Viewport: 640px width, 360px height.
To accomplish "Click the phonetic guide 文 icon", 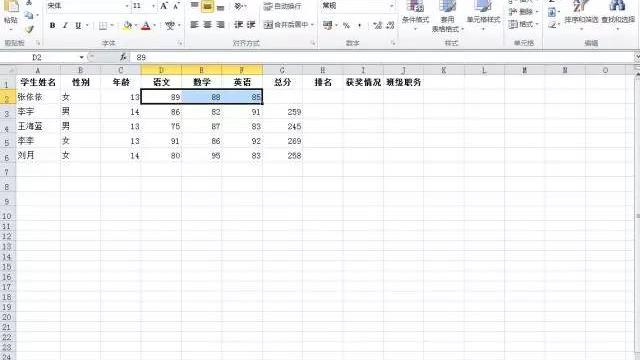I will (x=169, y=26).
